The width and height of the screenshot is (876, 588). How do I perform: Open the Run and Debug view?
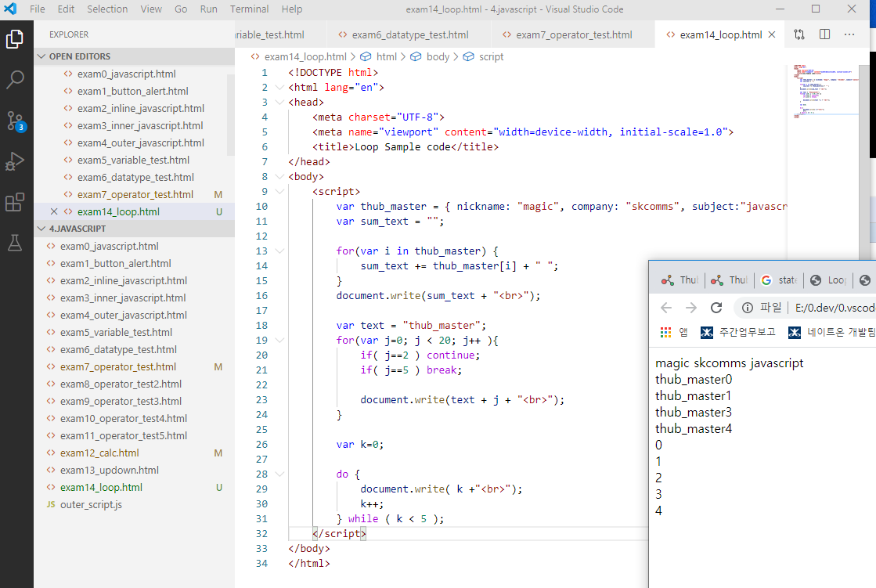click(x=15, y=161)
